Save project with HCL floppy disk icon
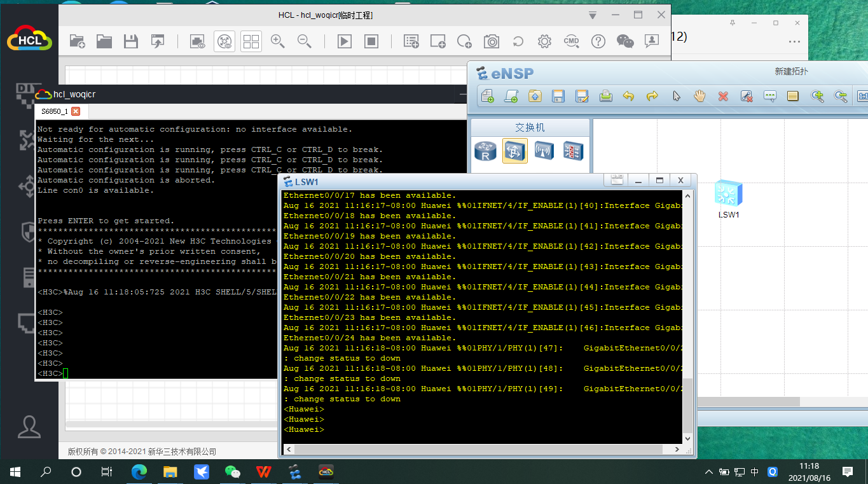The width and height of the screenshot is (868, 484). point(131,41)
